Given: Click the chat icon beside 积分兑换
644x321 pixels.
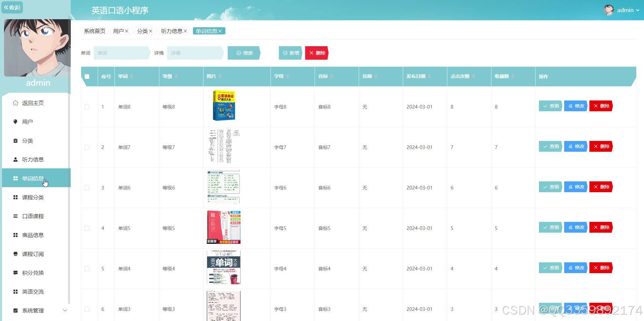Looking at the screenshot, I should pyautogui.click(x=15, y=273).
